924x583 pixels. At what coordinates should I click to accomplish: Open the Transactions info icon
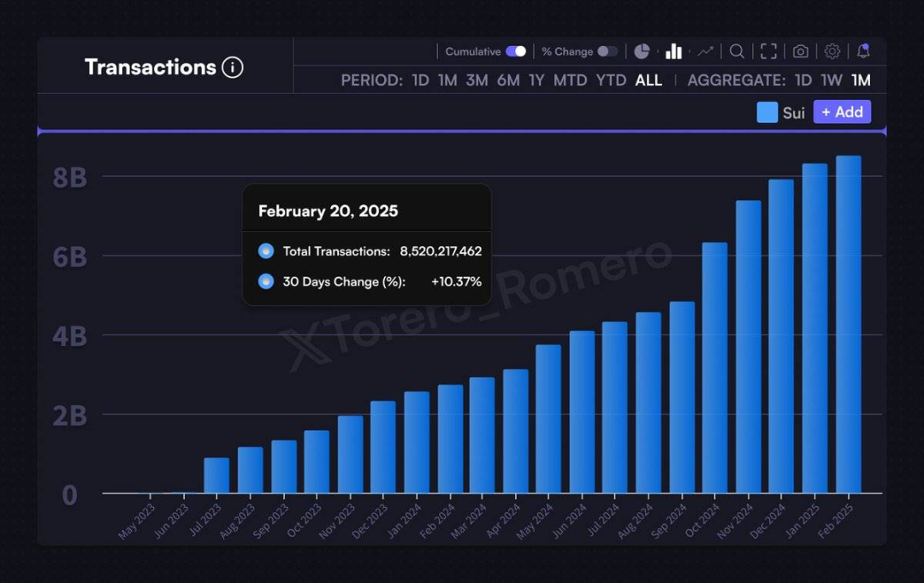[x=233, y=68]
